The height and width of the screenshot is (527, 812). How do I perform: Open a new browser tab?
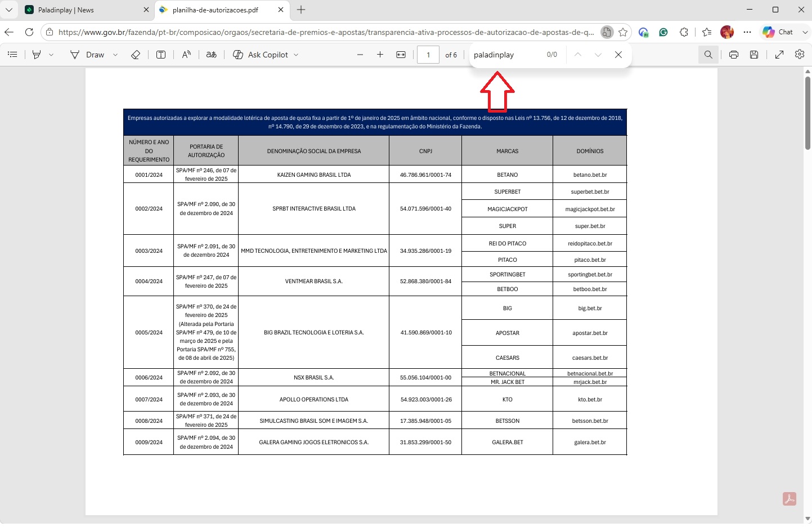301,10
